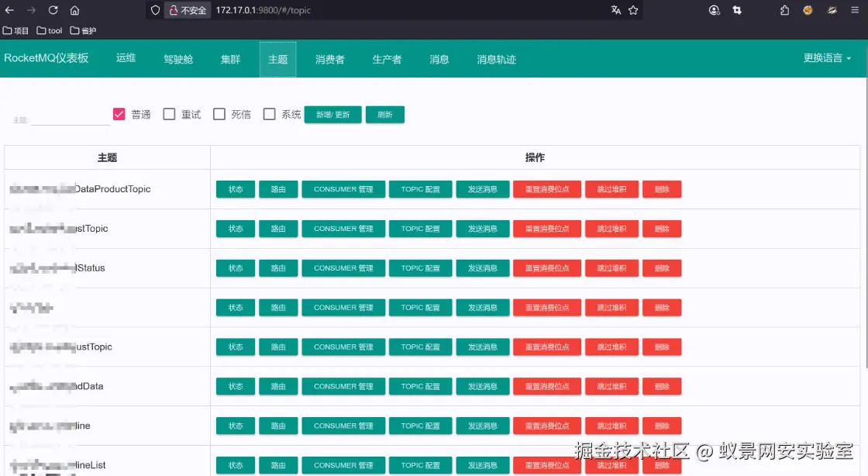Open the 驾驶舱 tab
The image size is (868, 476).
coord(178,59)
